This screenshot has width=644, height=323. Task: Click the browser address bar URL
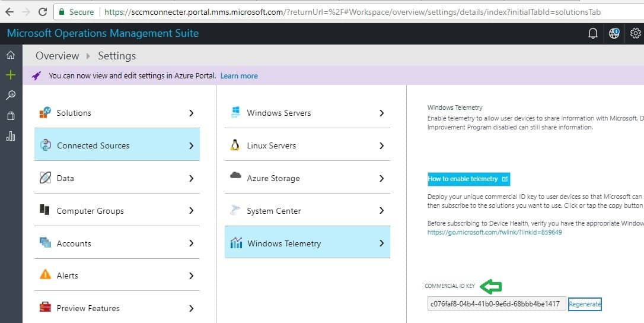click(352, 12)
